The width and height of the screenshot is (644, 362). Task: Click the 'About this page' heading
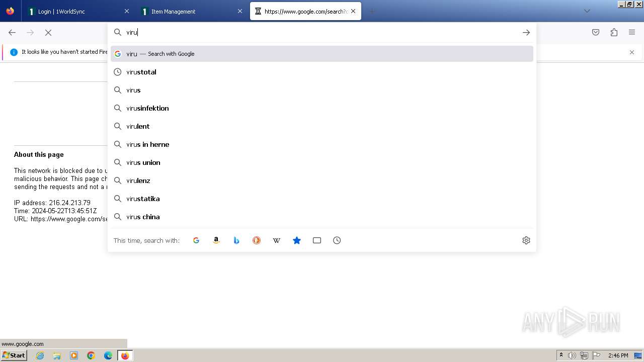(x=39, y=154)
